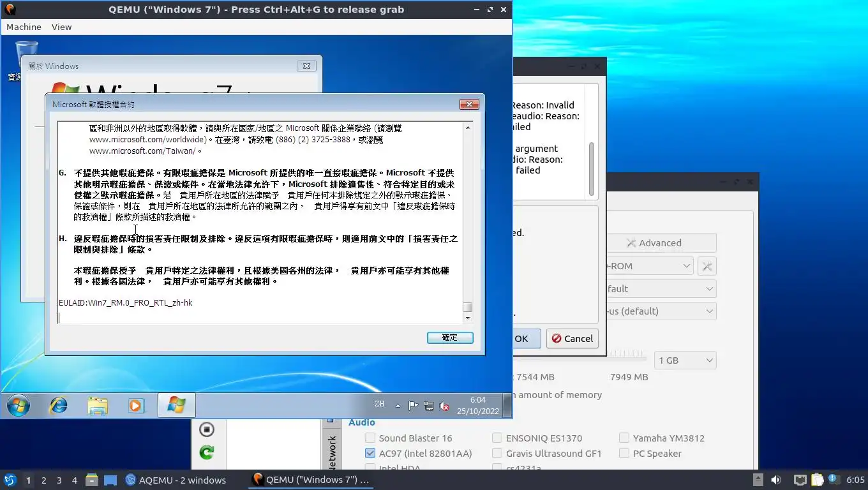Open the Linux panel application menu icon
The width and height of the screenshot is (868, 490).
click(x=10, y=480)
